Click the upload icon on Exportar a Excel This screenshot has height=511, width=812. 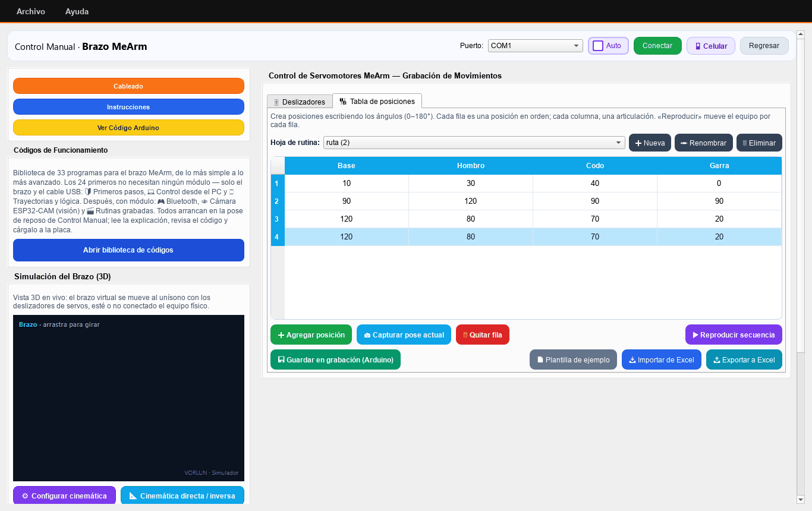click(717, 360)
